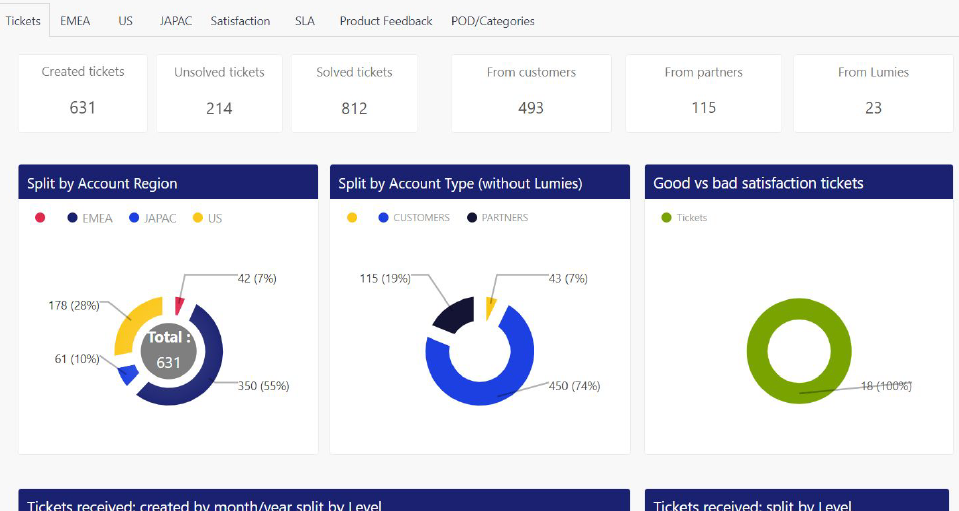Toggle the CUSTOMERS legend marker
This screenshot has width=959, height=511.
pyautogui.click(x=383, y=218)
